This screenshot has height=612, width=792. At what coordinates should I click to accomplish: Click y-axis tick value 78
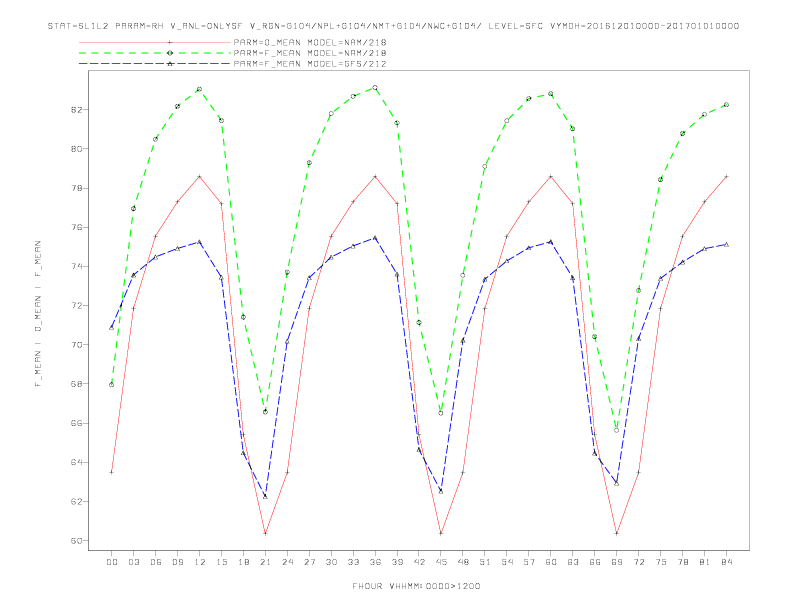[76, 188]
